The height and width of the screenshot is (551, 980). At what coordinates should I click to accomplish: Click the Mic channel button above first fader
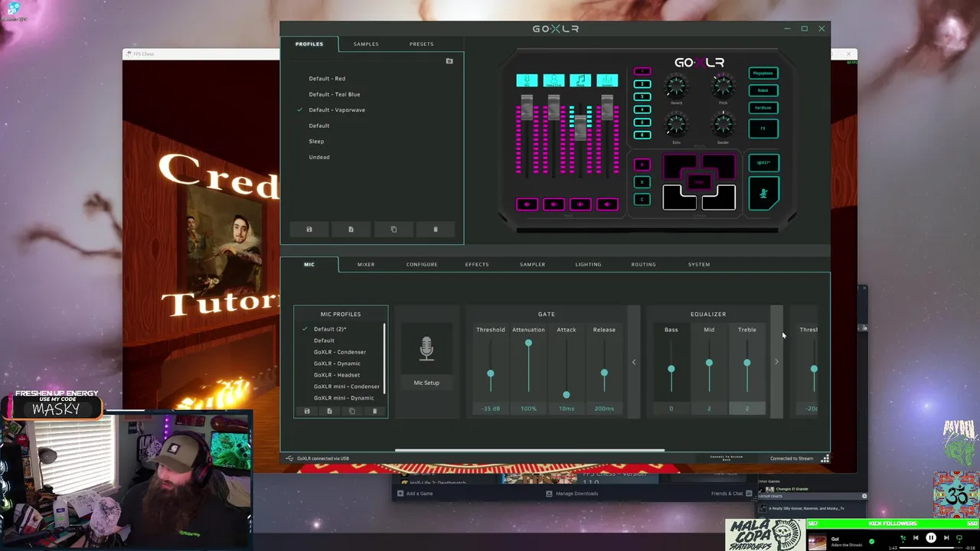527,80
